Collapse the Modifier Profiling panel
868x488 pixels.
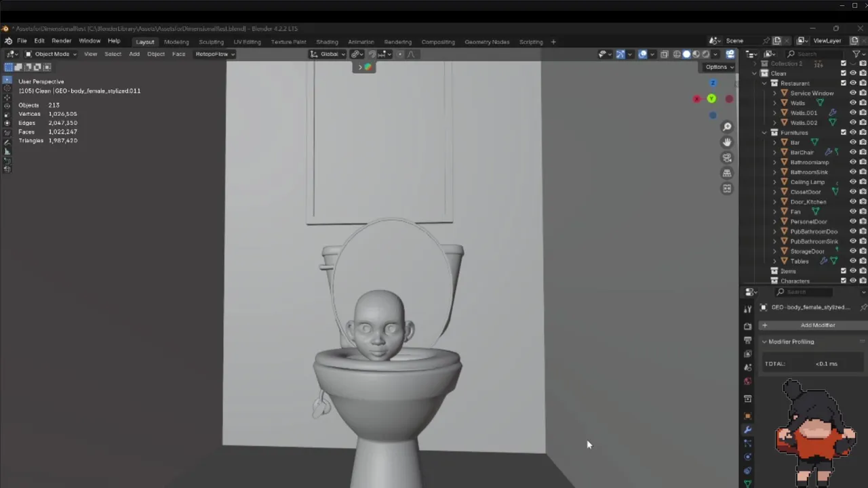pyautogui.click(x=764, y=342)
